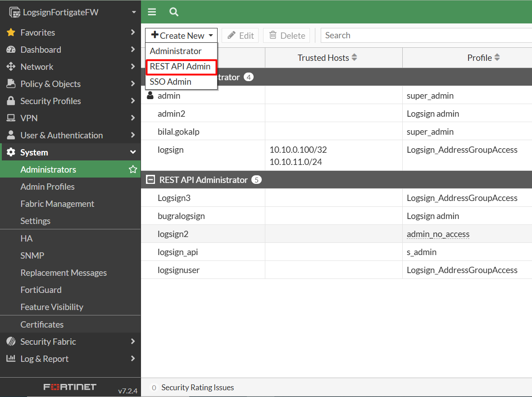Image resolution: width=532 pixels, height=397 pixels.
Task: Click the Fortinet logo
Action: click(x=70, y=387)
